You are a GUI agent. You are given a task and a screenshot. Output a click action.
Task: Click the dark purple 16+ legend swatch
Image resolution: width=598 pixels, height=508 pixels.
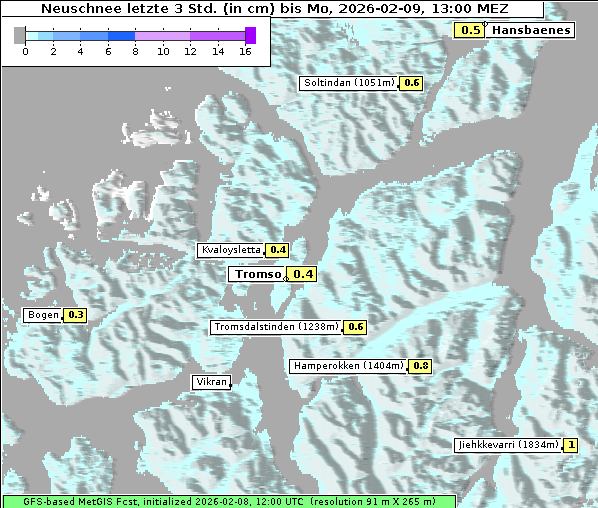(x=251, y=35)
